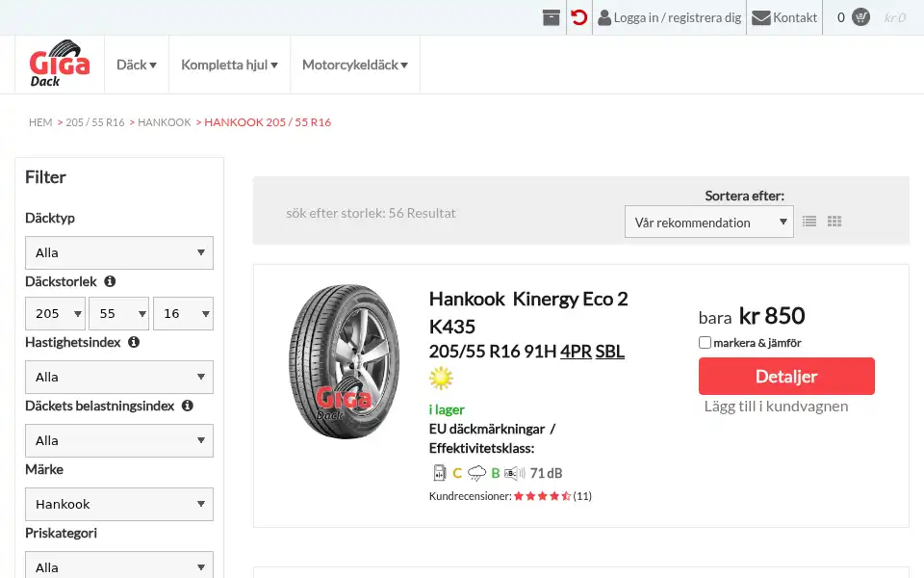Click the Däckstorlek info icon
Viewport: 924px width, 578px height.
(110, 281)
